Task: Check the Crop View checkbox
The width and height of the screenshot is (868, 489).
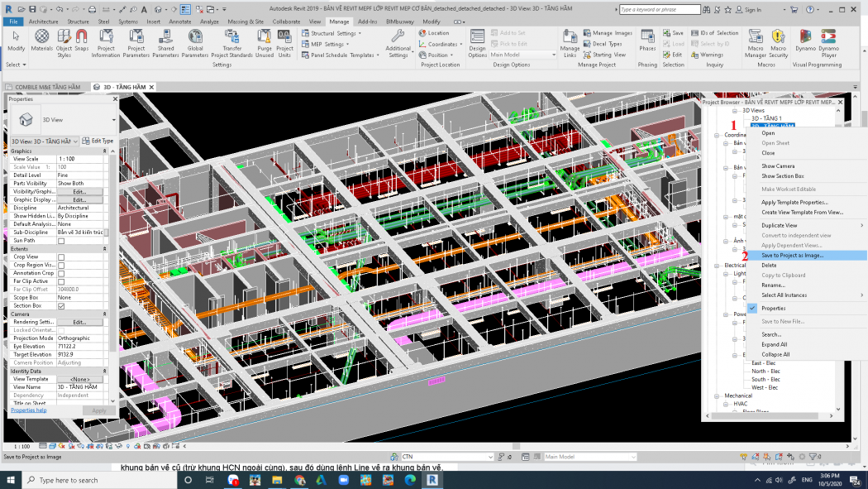Action: tap(61, 256)
